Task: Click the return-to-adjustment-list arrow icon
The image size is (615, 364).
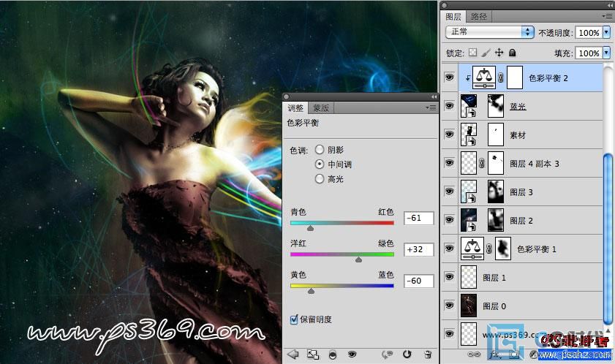Action: [x=293, y=354]
